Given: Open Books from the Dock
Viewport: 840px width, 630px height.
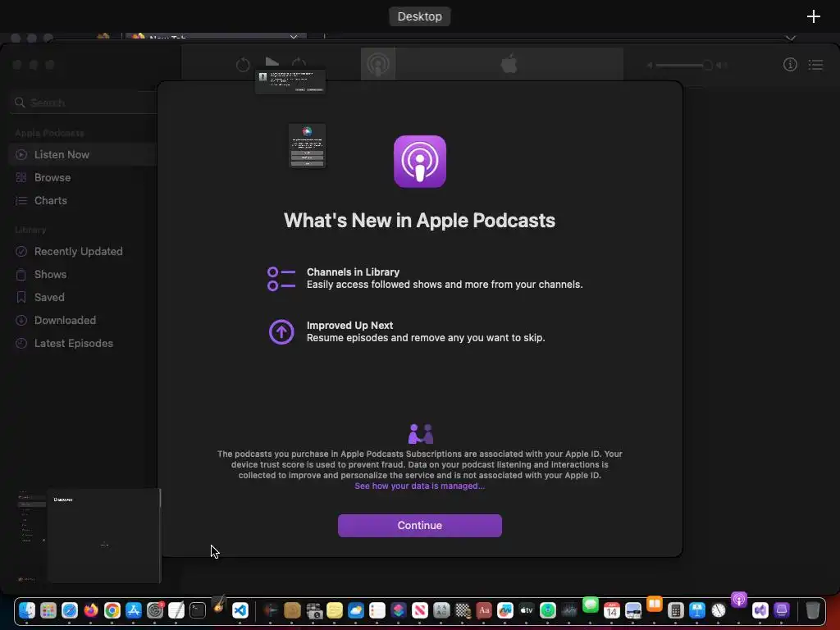Looking at the screenshot, I should 654,604.
